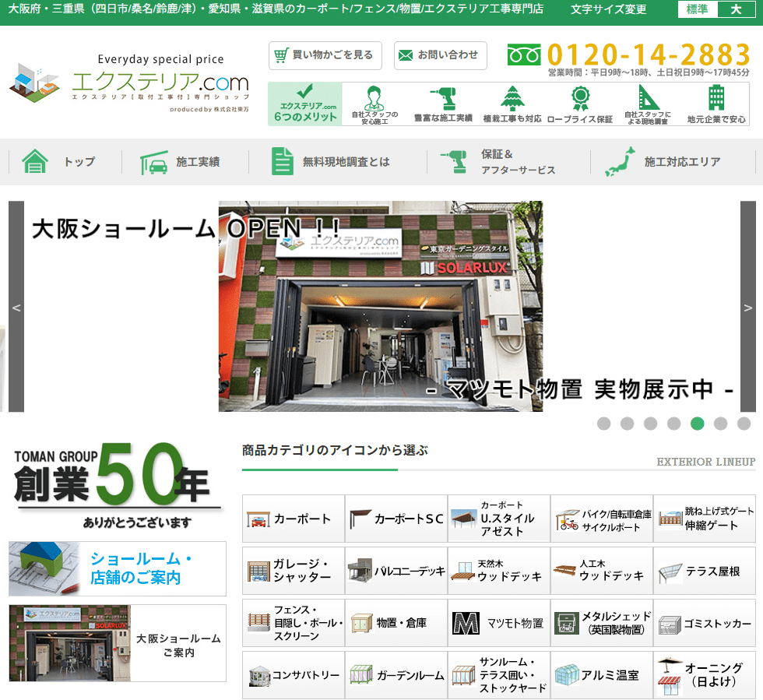Open the カーポート U.スタイル アゼスト category
The height and width of the screenshot is (700, 763).
499,519
